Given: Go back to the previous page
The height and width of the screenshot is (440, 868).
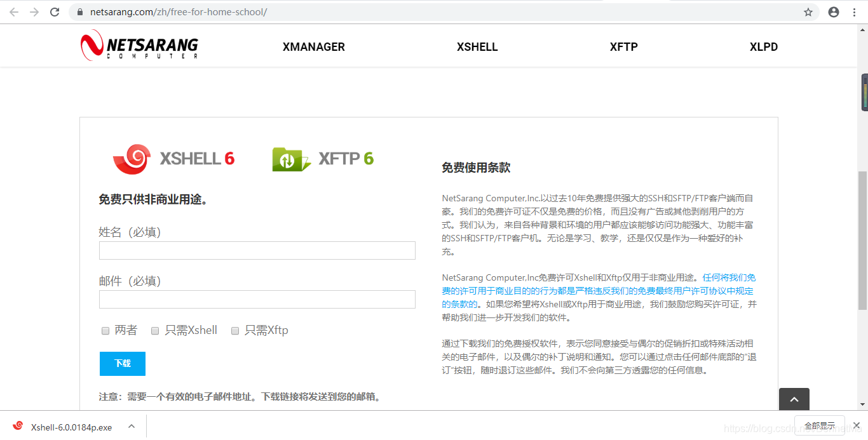Looking at the screenshot, I should click(x=13, y=12).
